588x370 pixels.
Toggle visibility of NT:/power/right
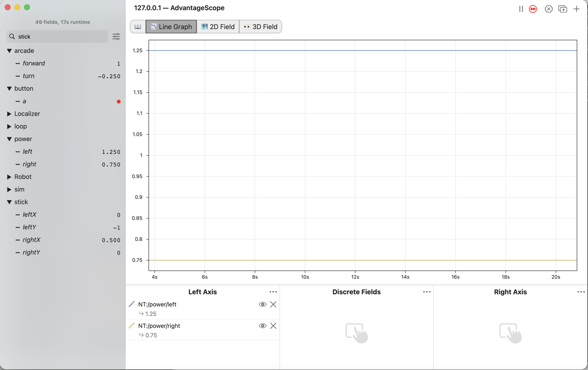tap(262, 326)
